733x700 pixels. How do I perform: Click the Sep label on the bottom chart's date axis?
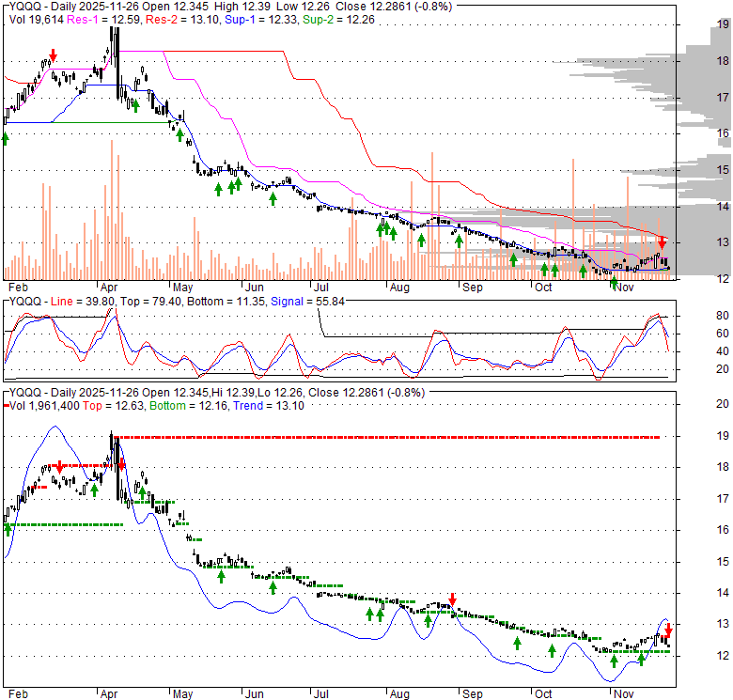[472, 693]
